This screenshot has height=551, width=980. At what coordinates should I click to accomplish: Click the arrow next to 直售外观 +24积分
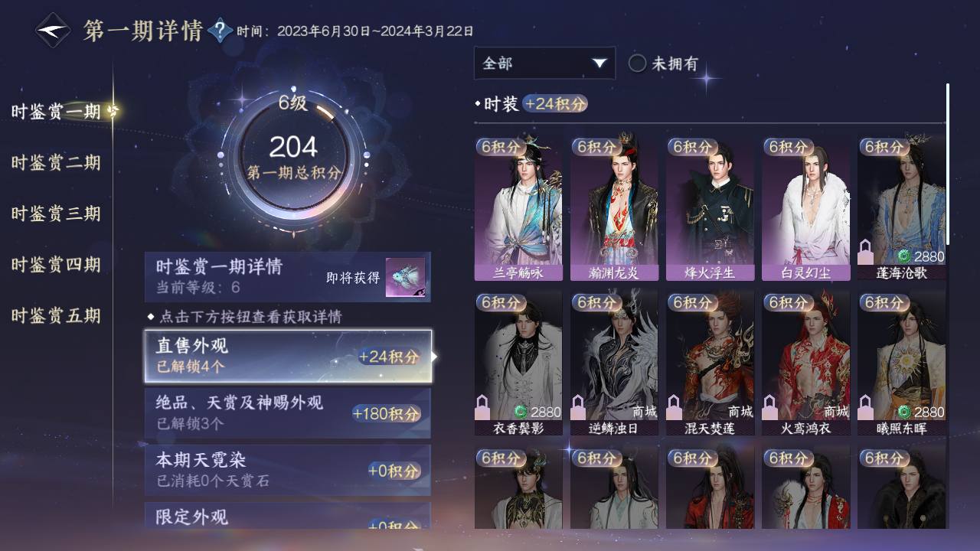(x=435, y=357)
